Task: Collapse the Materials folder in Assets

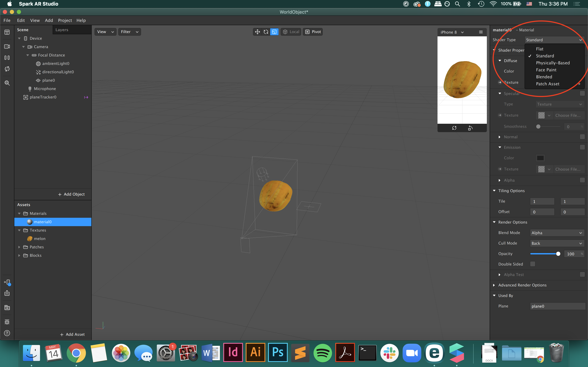Action: [x=19, y=213]
